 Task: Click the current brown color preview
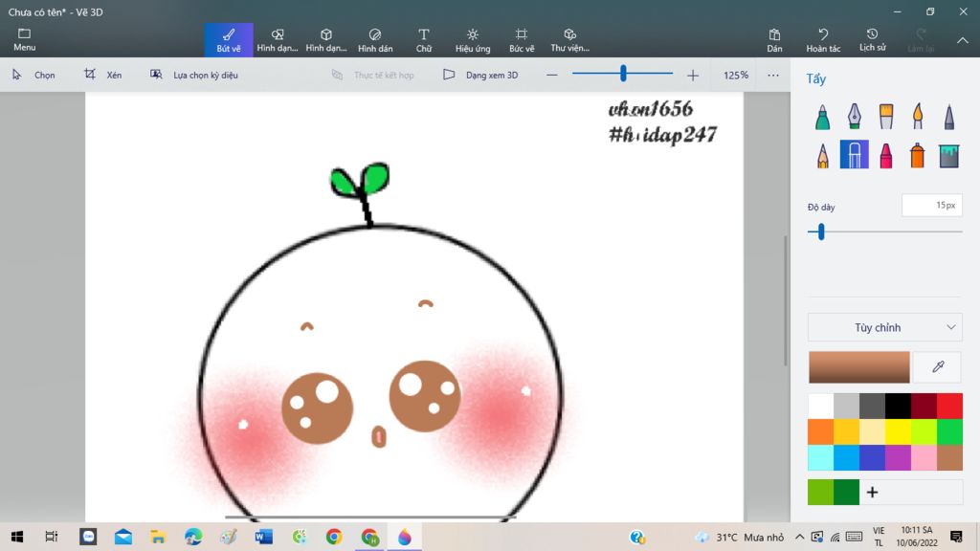tap(859, 366)
